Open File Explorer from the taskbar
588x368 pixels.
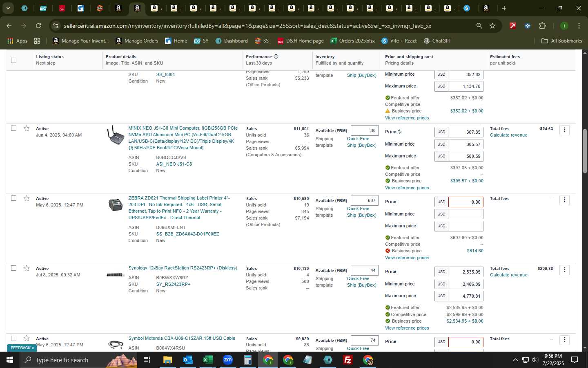pos(168,360)
